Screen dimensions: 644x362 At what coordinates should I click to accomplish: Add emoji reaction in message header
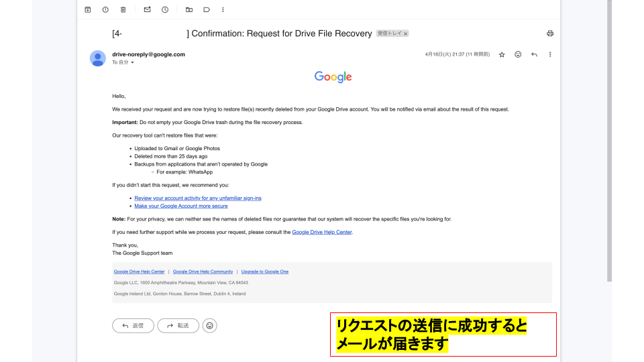(518, 54)
